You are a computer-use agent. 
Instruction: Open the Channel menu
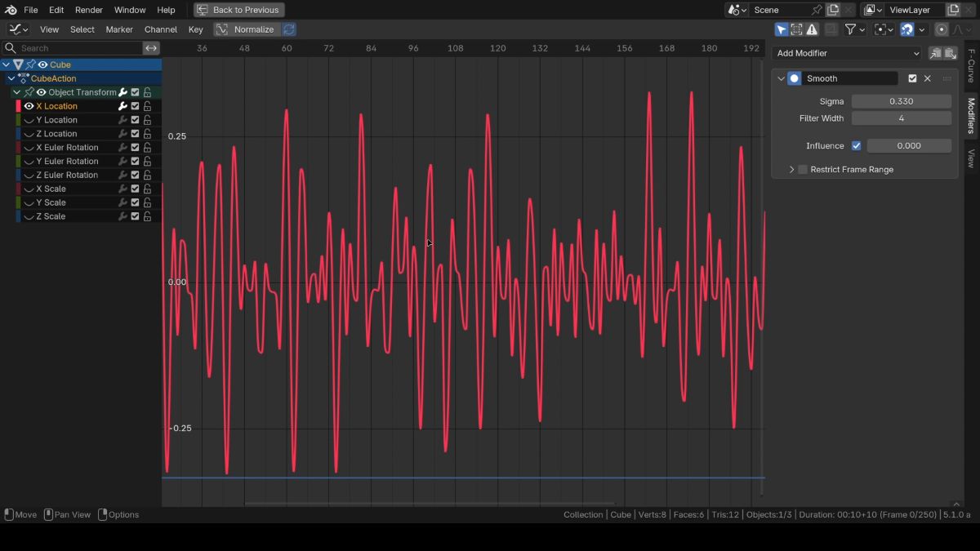pos(160,29)
